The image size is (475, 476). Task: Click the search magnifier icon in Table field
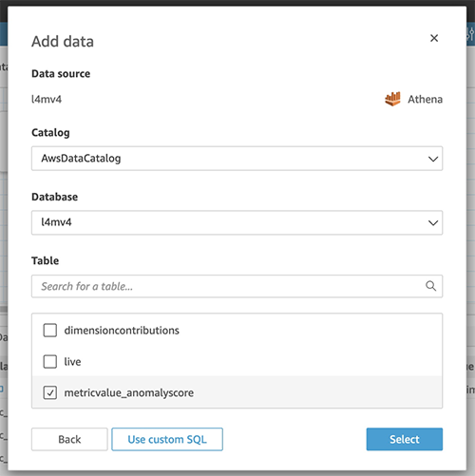(x=430, y=286)
